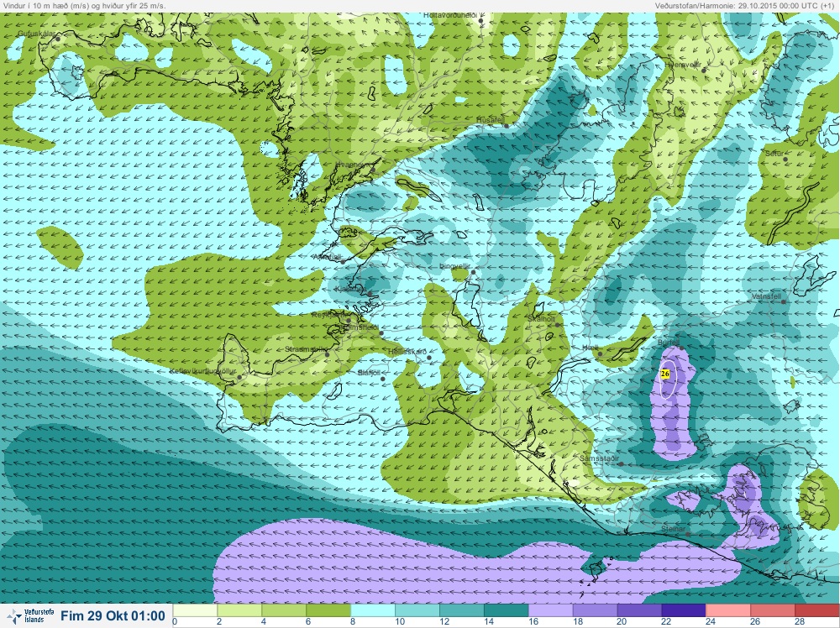The width and height of the screenshot is (840, 628).
Task: Select the Hvanneyri station dot
Action: point(373,170)
